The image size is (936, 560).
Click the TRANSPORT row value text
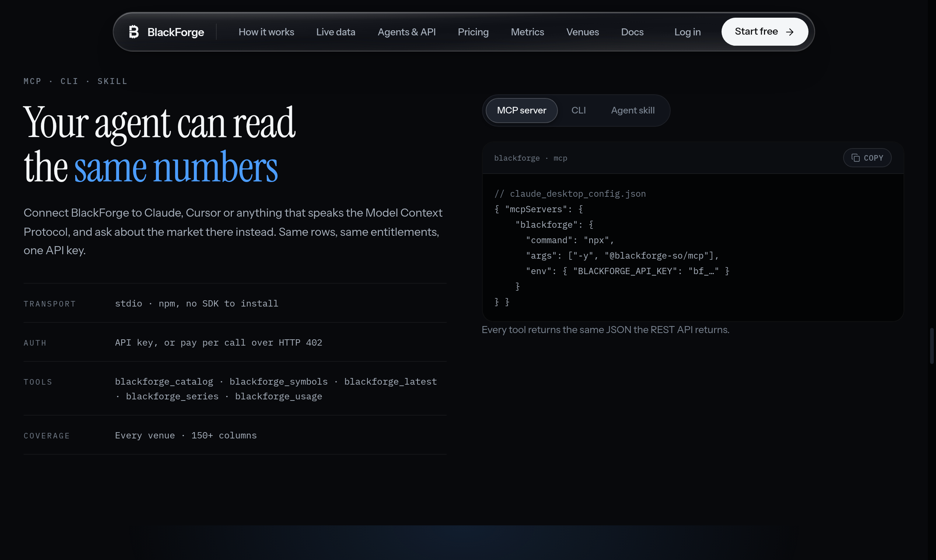coord(196,304)
